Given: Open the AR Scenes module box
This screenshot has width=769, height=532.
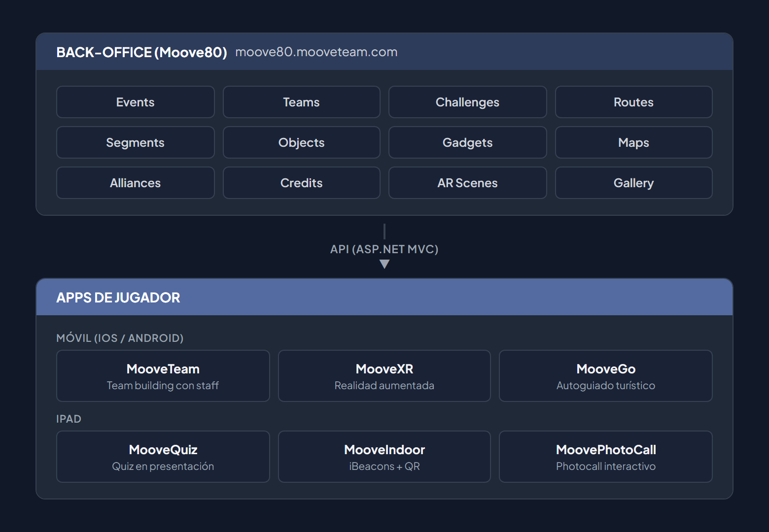Looking at the screenshot, I should click(467, 183).
